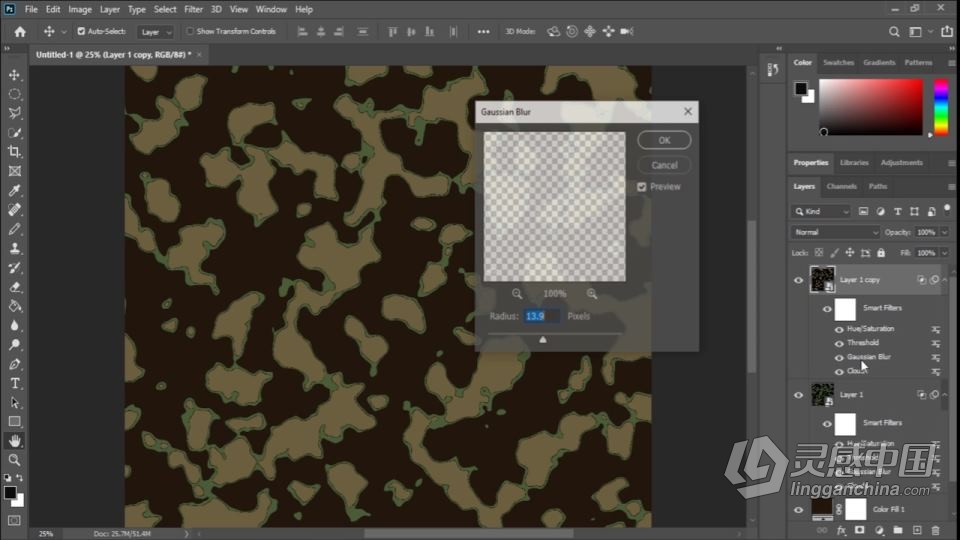This screenshot has width=960, height=540.
Task: Hide the Threshold smart filter on Layer 1 copy
Action: [x=839, y=343]
